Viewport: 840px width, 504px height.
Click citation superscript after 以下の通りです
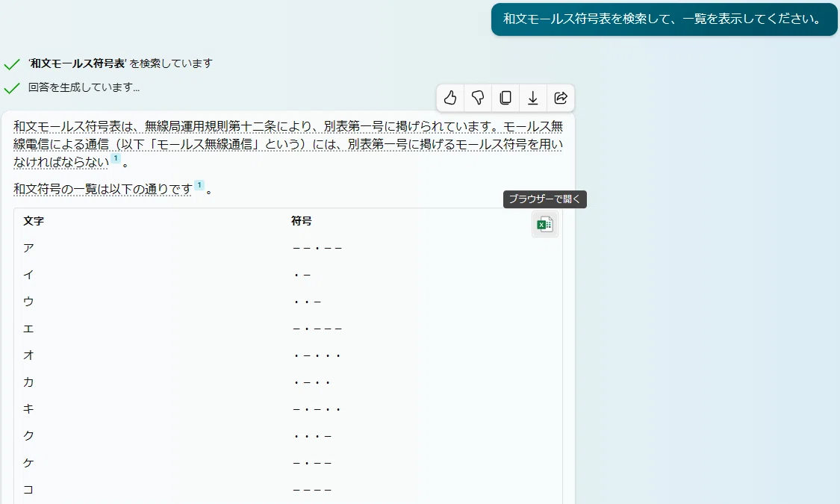pyautogui.click(x=199, y=185)
